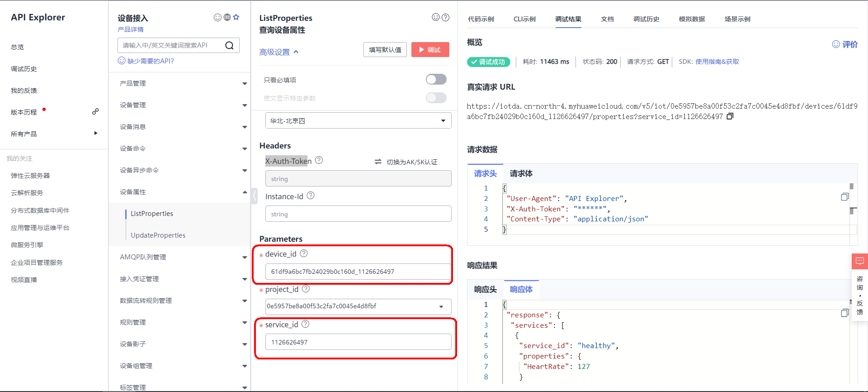The image size is (868, 392).
Task: Open the region dropdown showing 华北-北京四
Action: pyautogui.click(x=358, y=120)
